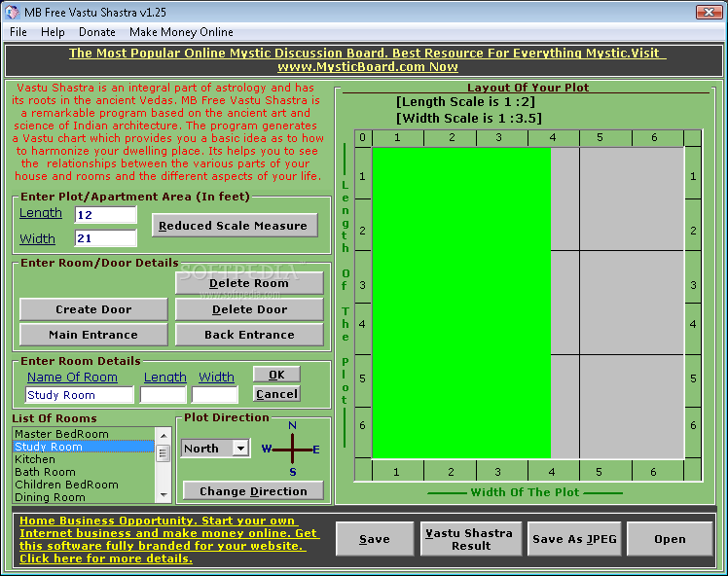
Task: Open the Help menu
Action: [53, 32]
